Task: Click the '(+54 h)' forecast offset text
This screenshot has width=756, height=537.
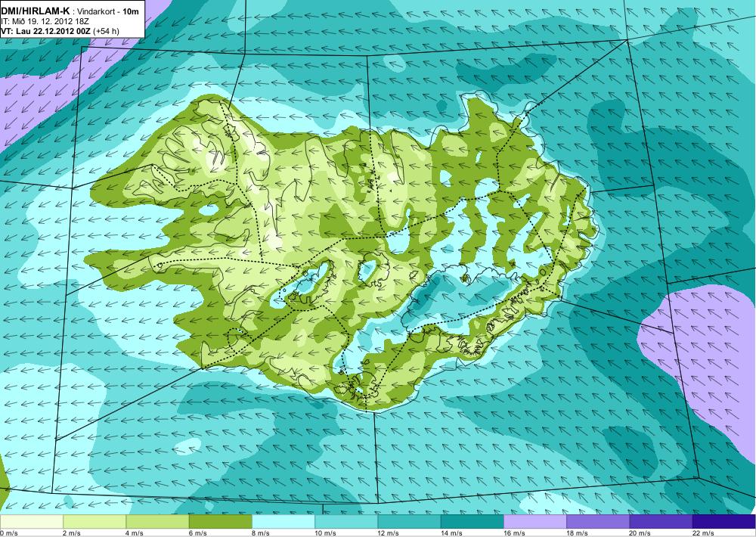Action: [x=106, y=31]
